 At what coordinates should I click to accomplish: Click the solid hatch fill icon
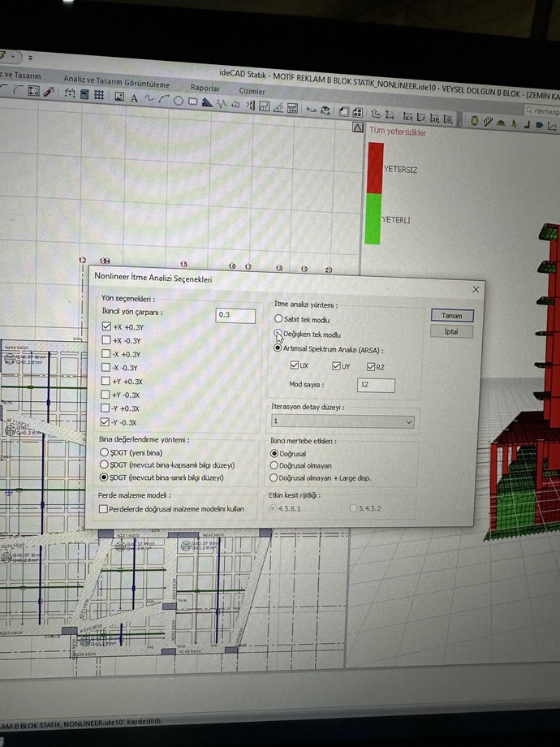207,102
